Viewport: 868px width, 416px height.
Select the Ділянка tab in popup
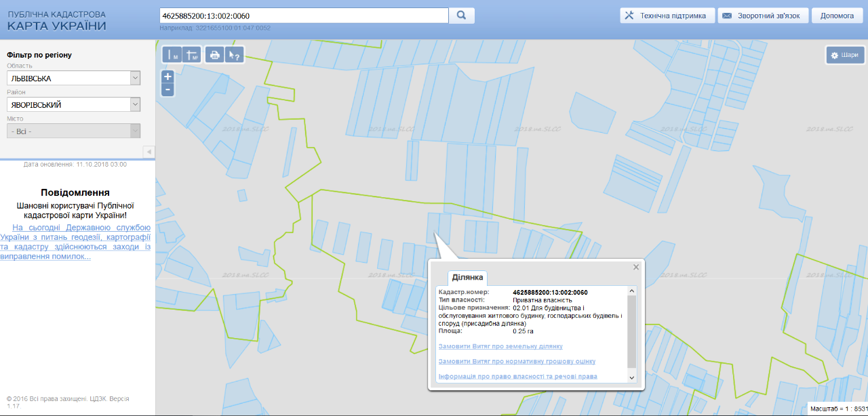tap(467, 278)
